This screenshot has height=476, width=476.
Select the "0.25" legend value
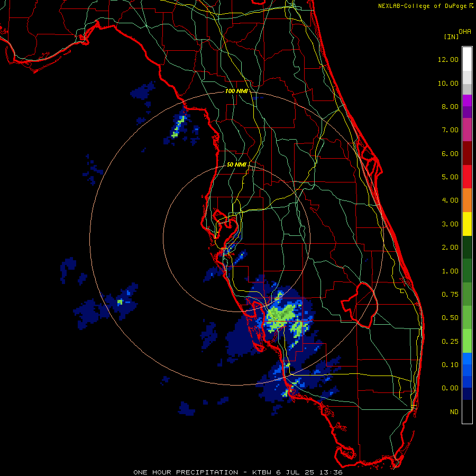pos(450,342)
